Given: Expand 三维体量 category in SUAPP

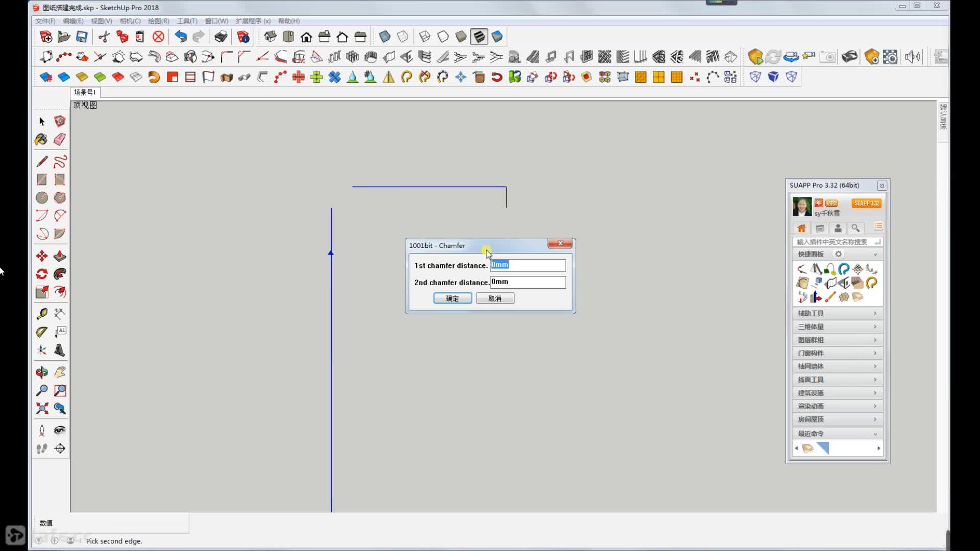Looking at the screenshot, I should tap(837, 327).
